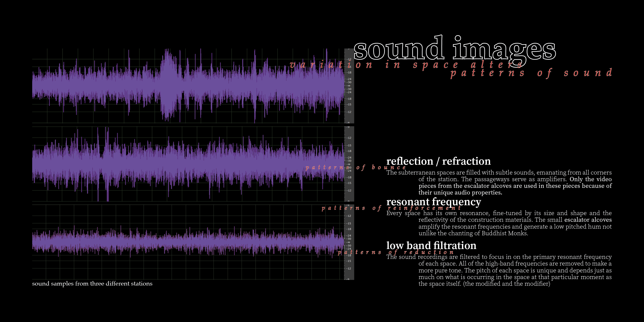Click 'sound samples from three different stations' caption
Image resolution: width=644 pixels, height=322 pixels.
(x=92, y=284)
